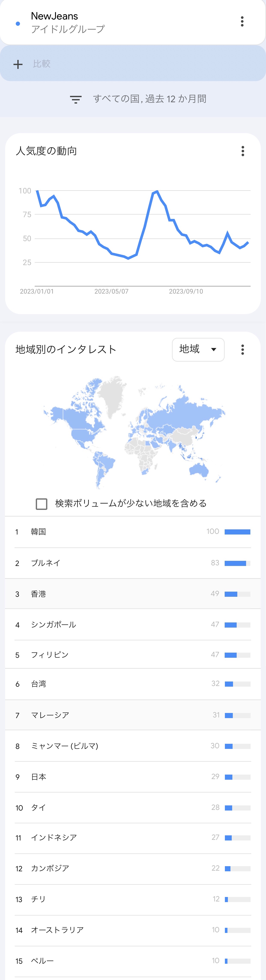Click the 韓国 interest bar showing 100
Viewport: 266px width, 980px height.
(x=238, y=532)
